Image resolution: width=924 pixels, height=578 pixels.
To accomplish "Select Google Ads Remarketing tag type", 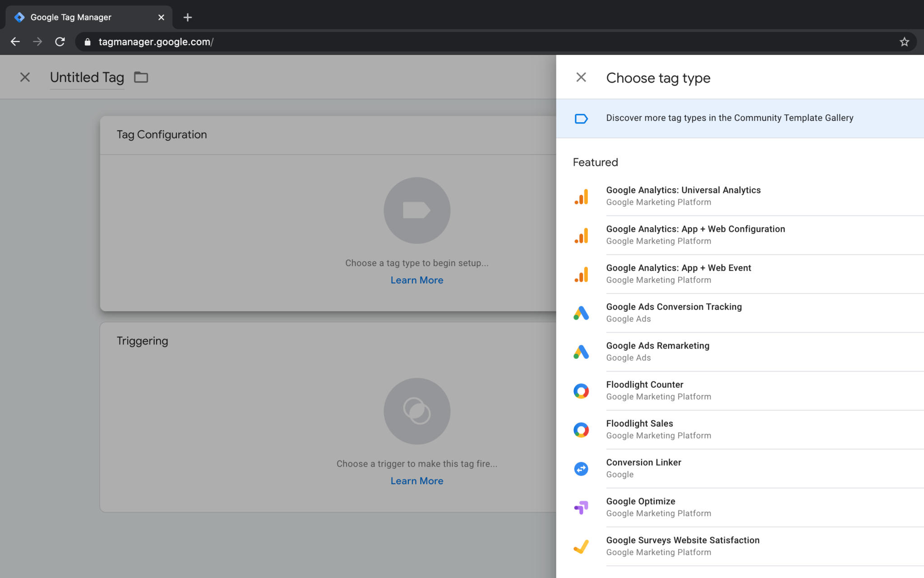I will (x=657, y=346).
